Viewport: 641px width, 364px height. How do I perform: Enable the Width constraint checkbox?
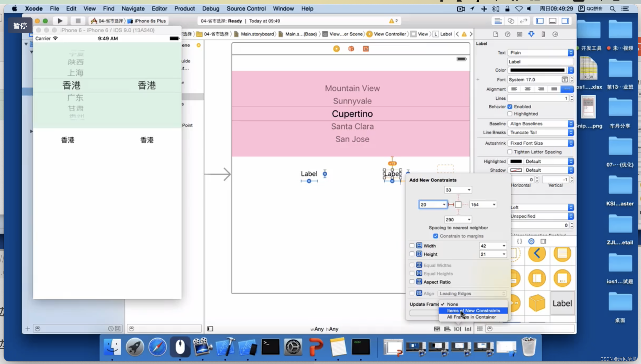(412, 246)
